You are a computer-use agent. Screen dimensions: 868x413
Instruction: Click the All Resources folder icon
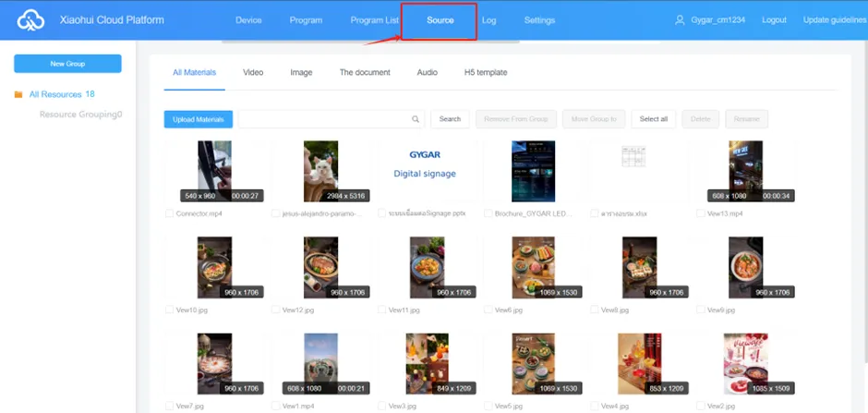[18, 94]
